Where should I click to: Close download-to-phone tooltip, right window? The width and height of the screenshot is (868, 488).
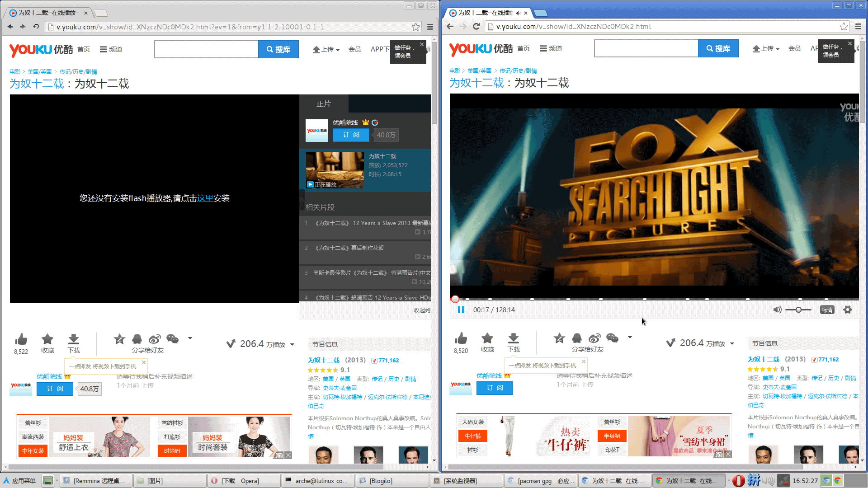(584, 361)
